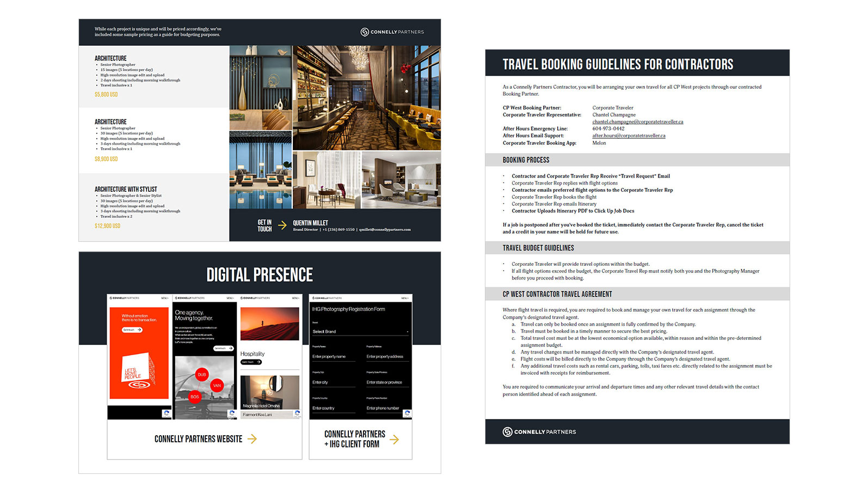Open the Select Brand dropdown
The width and height of the screenshot is (868, 493).
click(360, 331)
